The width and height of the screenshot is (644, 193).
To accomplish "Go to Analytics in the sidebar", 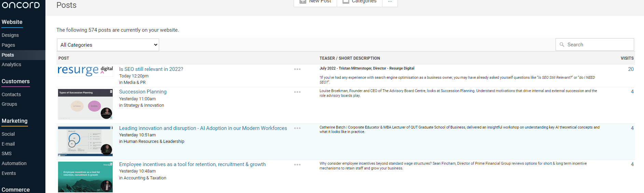I will pyautogui.click(x=11, y=64).
